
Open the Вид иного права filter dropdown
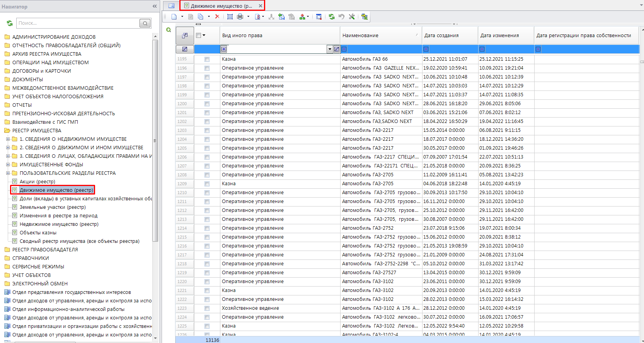coord(330,49)
